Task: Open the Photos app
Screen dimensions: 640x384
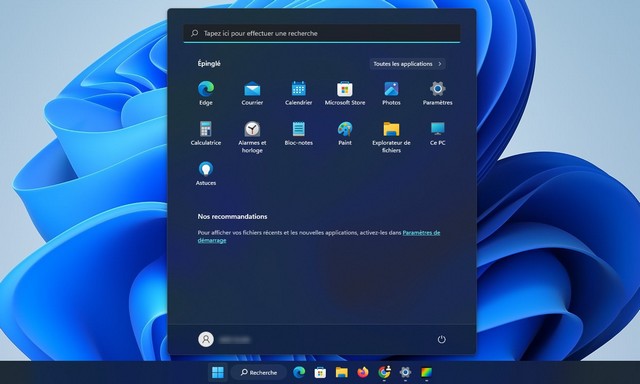Action: pos(391,93)
